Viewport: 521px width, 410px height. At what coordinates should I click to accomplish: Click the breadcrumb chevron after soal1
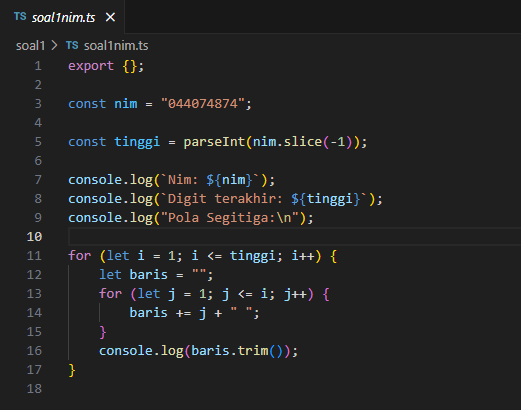[x=54, y=45]
